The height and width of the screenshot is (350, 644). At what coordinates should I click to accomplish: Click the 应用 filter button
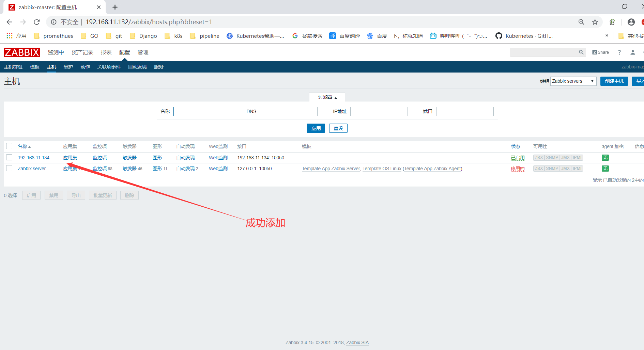(x=316, y=128)
